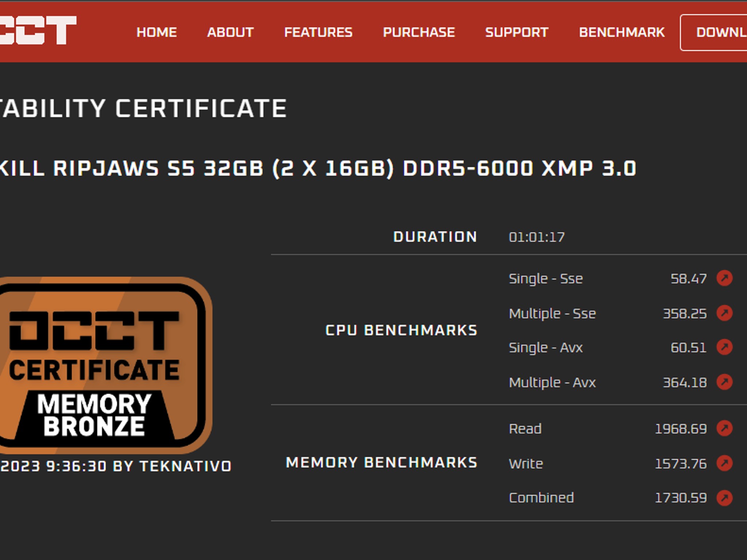Viewport: 747px width, 560px height.
Task: Click the 'Combined' benchmark label
Action: (x=541, y=498)
